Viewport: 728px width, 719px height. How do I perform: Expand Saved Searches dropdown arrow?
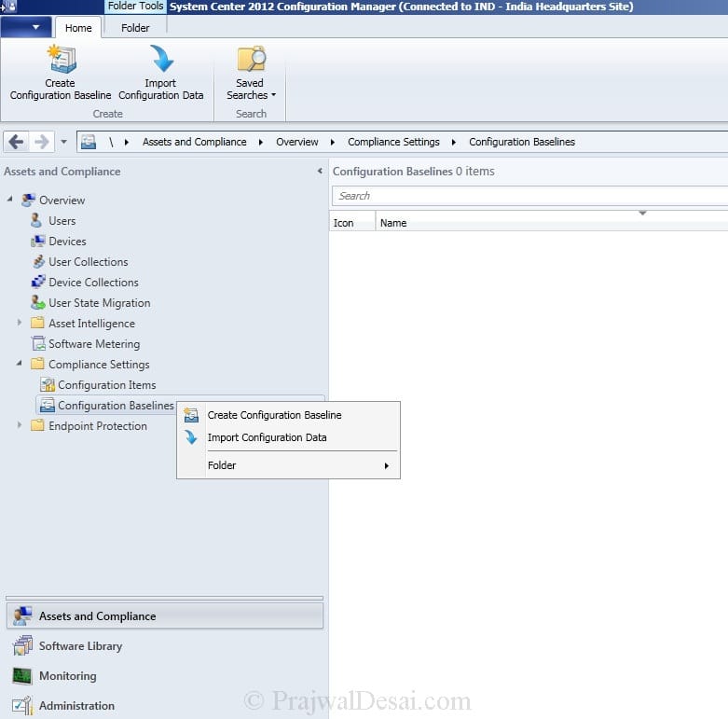point(273,95)
